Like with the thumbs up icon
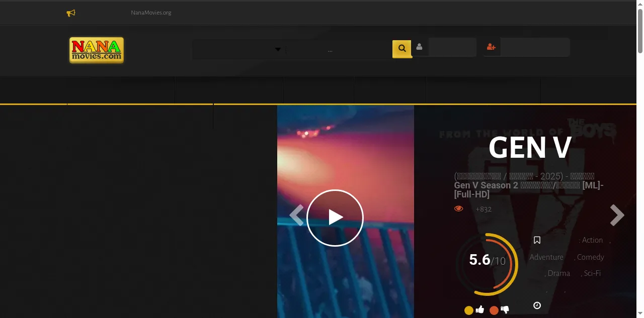644x318 pixels. click(x=479, y=309)
